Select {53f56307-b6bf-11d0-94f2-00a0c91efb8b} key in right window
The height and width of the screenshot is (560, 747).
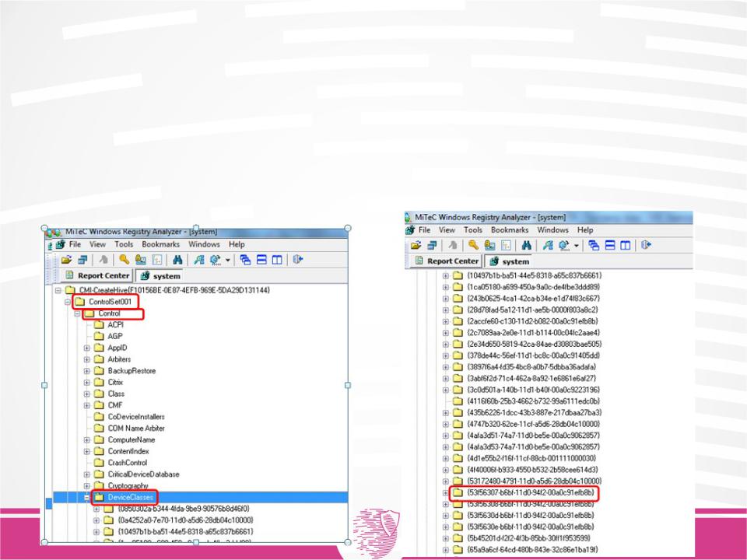[x=531, y=493]
